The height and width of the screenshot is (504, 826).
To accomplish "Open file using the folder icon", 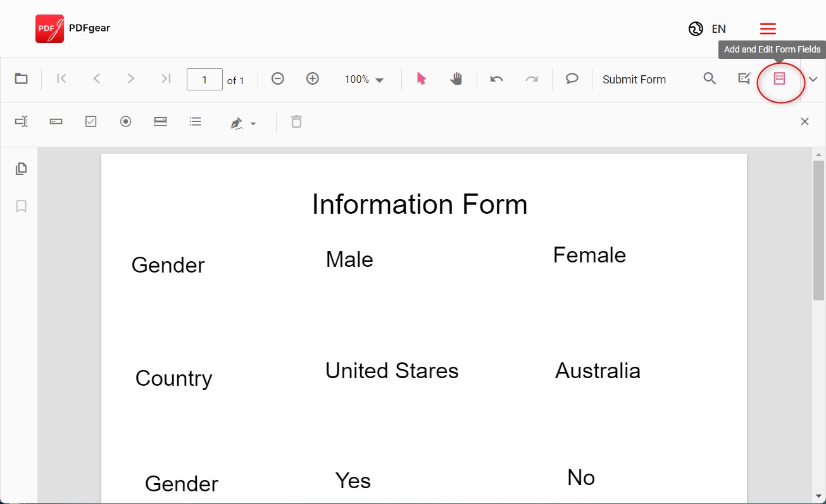I will click(22, 79).
